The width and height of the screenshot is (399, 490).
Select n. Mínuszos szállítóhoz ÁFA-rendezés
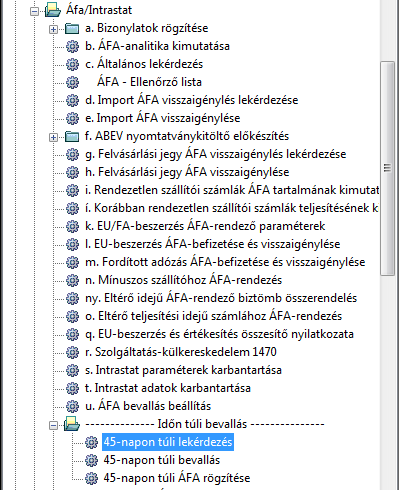[x=184, y=280]
